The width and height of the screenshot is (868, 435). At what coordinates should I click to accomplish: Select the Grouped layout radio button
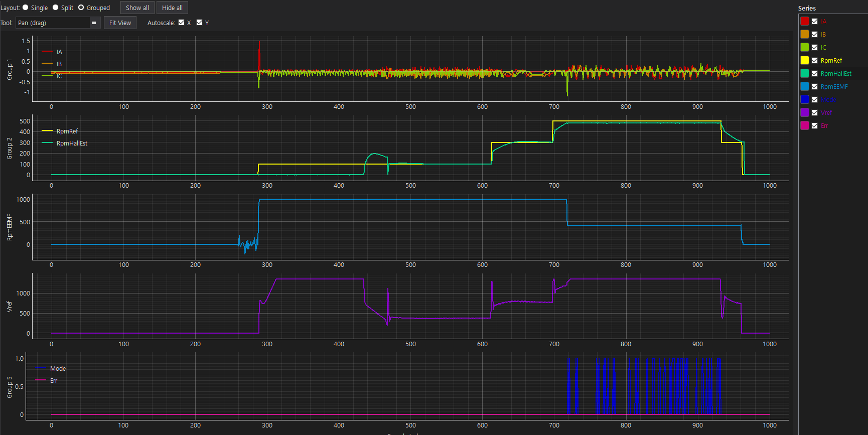81,8
